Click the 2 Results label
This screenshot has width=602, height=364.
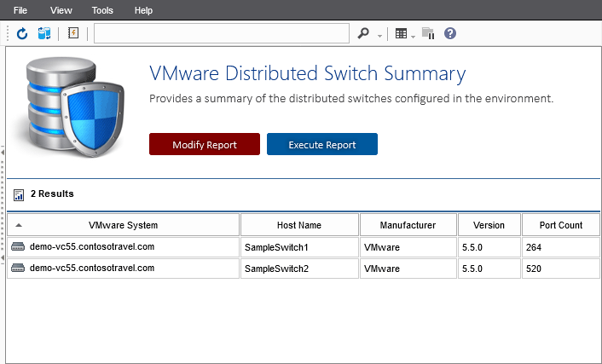pyautogui.click(x=52, y=194)
